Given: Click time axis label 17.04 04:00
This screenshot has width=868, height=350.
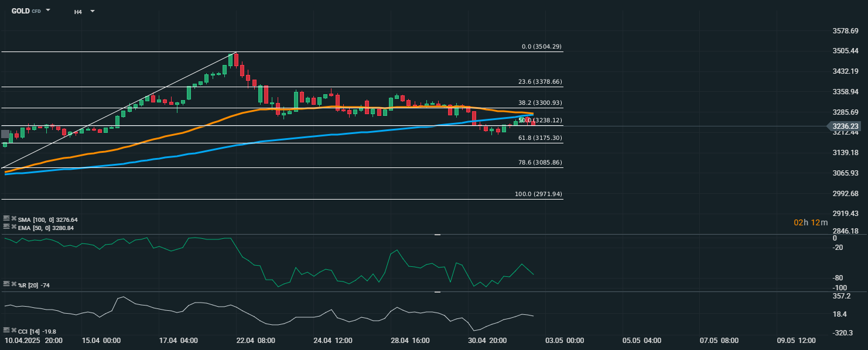Looking at the screenshot, I should click(x=179, y=340).
